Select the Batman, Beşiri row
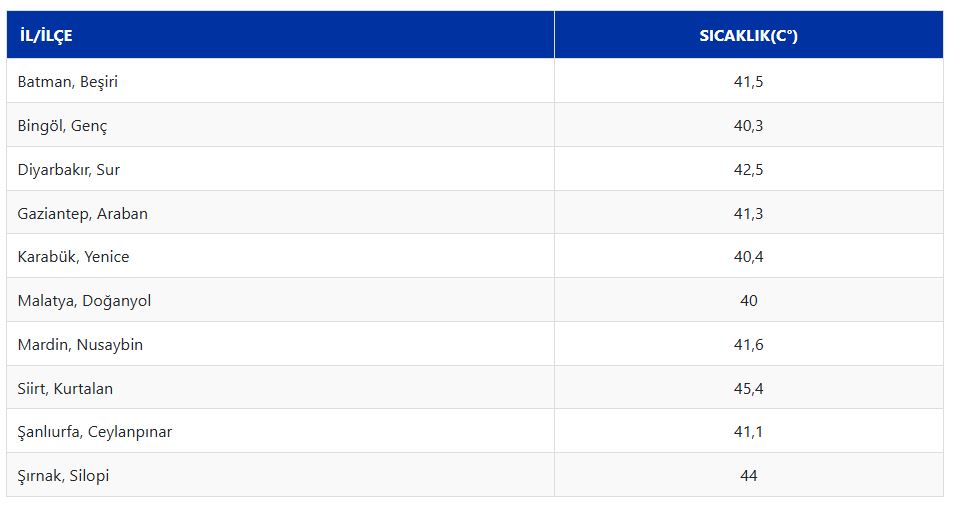The width and height of the screenshot is (954, 506). tap(68, 82)
